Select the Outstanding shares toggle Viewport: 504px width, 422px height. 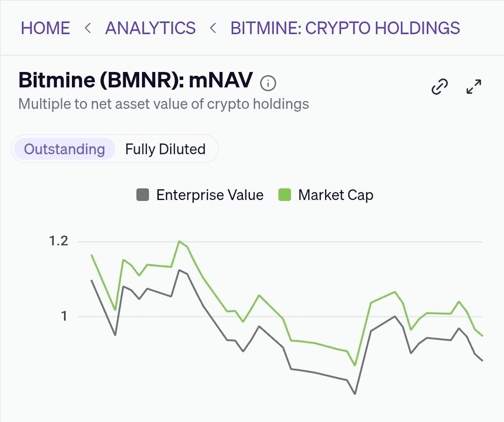coord(64,149)
